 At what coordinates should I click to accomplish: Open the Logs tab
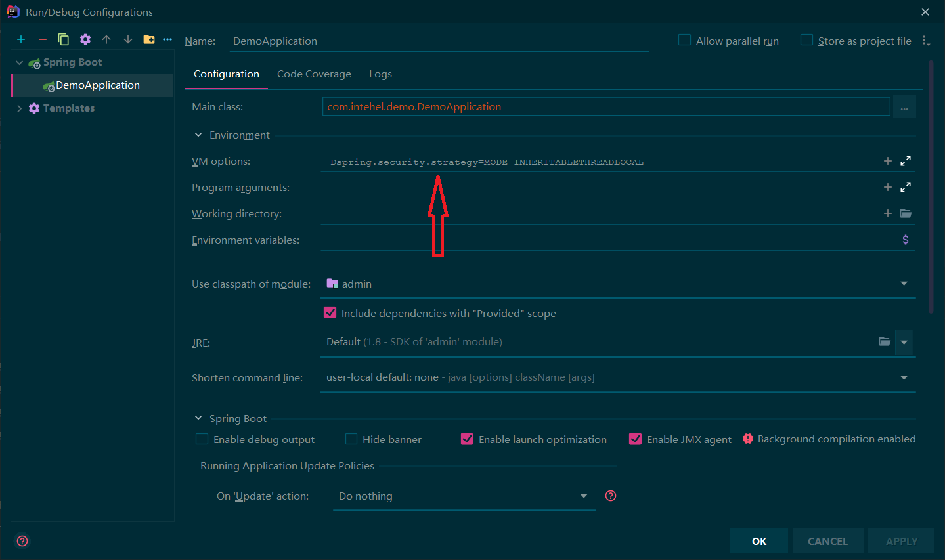(x=380, y=74)
